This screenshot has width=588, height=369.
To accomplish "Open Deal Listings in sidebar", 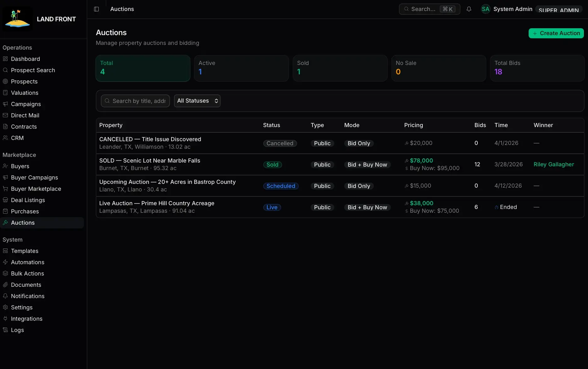I will (42, 200).
